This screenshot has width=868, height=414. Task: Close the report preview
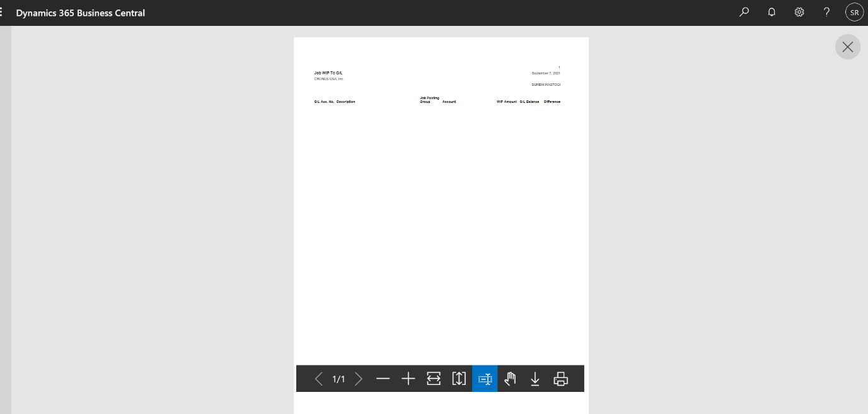tap(847, 47)
